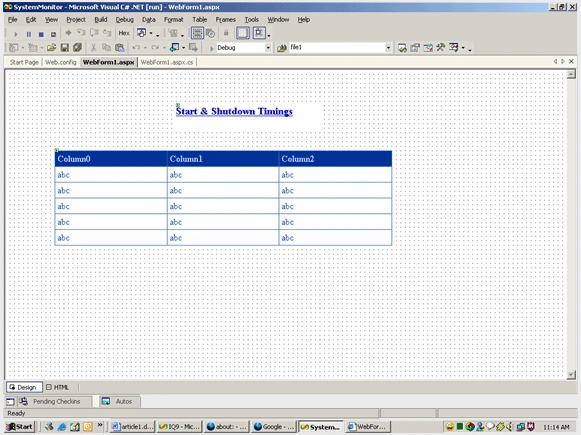Screen dimensions: 581x435
Task: Click the Save file floppy icon
Action: 65,47
